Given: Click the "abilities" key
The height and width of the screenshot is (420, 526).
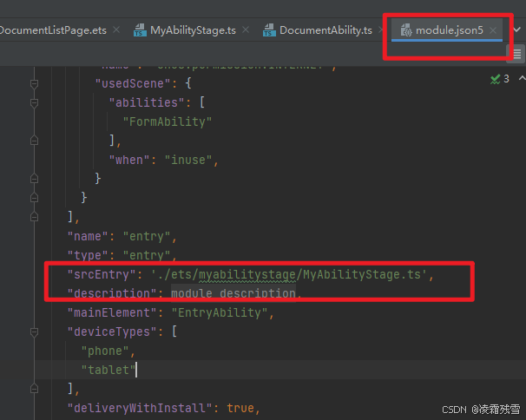Looking at the screenshot, I should pos(147,102).
